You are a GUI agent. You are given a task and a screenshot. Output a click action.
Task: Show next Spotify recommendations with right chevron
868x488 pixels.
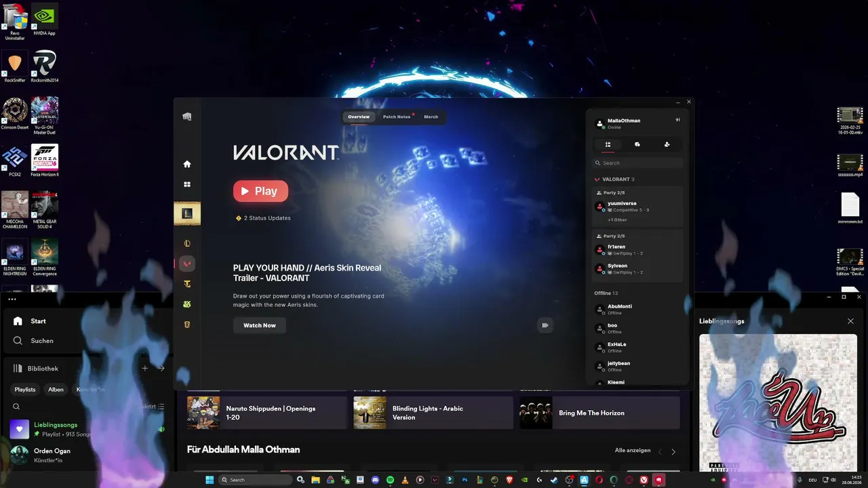click(x=673, y=451)
